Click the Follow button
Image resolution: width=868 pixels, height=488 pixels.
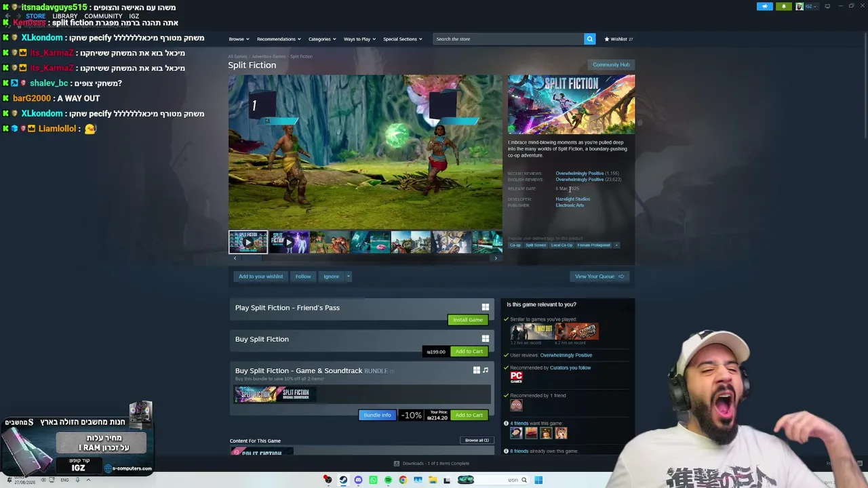(x=303, y=277)
